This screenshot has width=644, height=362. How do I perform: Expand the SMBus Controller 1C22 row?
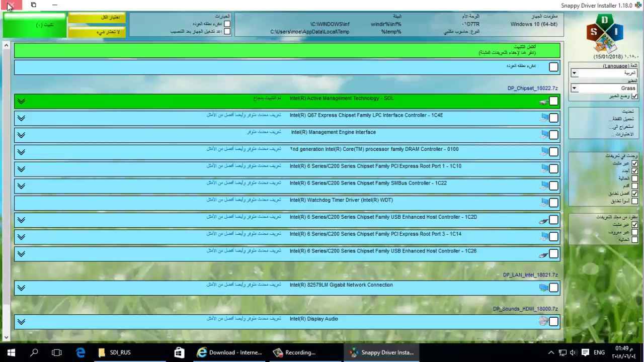(x=21, y=186)
